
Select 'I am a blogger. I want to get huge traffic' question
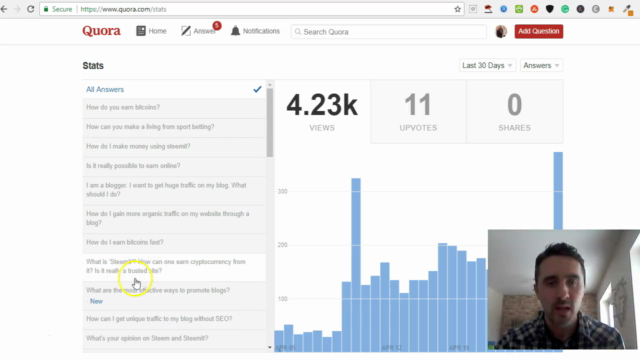pyautogui.click(x=174, y=190)
